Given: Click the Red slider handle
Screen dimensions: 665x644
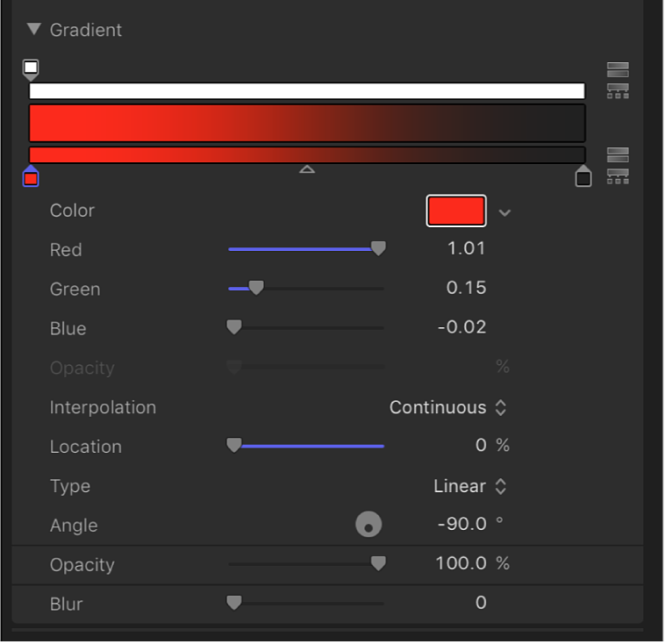Looking at the screenshot, I should point(378,249).
